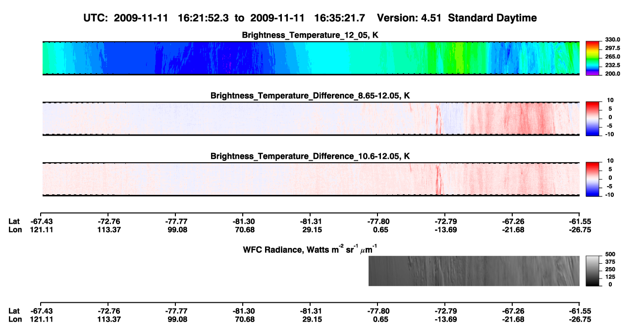The height and width of the screenshot is (330, 644).
Task: Select the 10.6-12.05 difference image strip
Action: [311, 179]
